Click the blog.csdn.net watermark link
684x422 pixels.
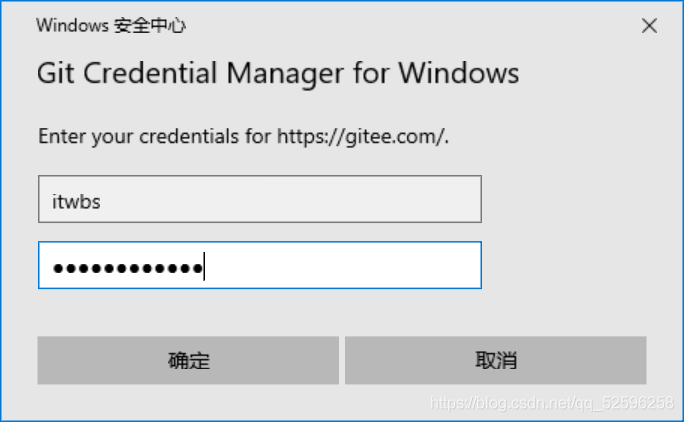pyautogui.click(x=552, y=403)
